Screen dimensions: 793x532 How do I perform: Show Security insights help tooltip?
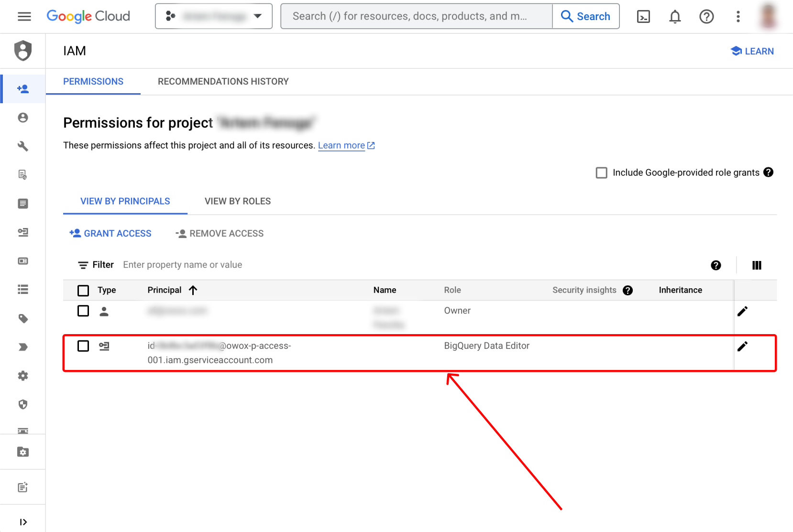point(628,290)
